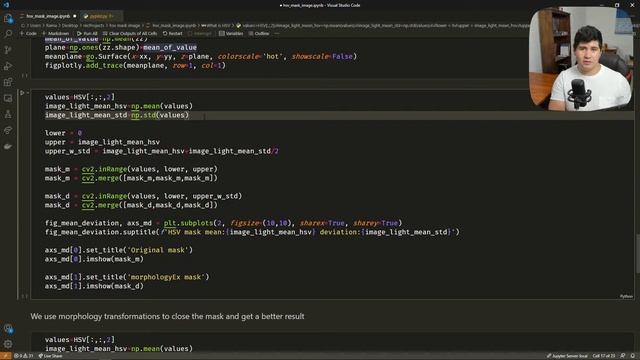Click Jupyter Server local status item
This screenshot has height=360, width=640.
tap(567, 356)
